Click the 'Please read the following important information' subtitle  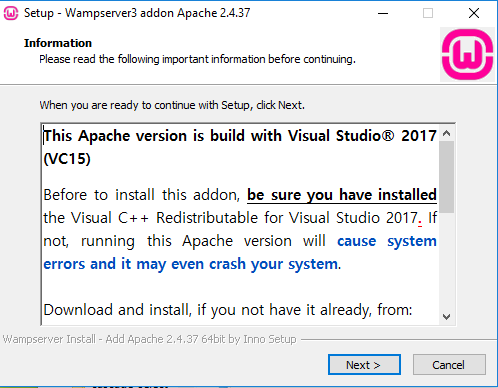(197, 59)
